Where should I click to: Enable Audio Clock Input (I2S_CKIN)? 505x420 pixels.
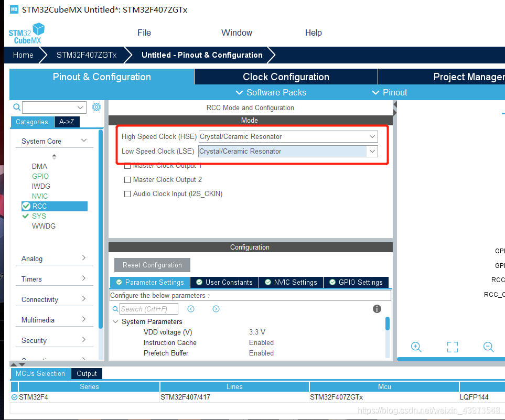pos(127,194)
